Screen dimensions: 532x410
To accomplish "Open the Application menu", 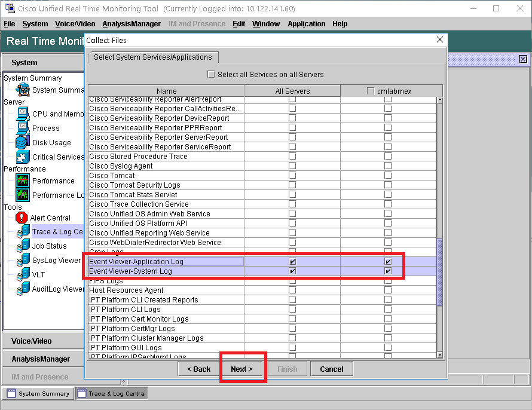I will 307,24.
